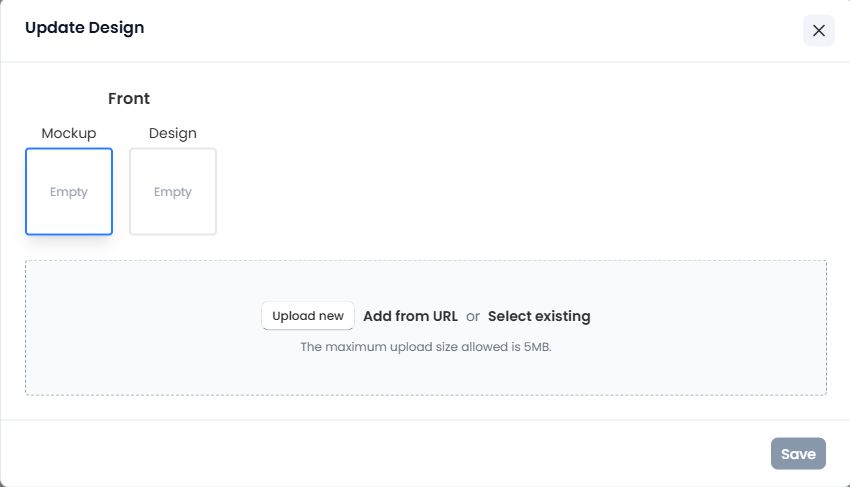The image size is (850, 487).
Task: Click the header bar beside the title
Action: [450, 30]
